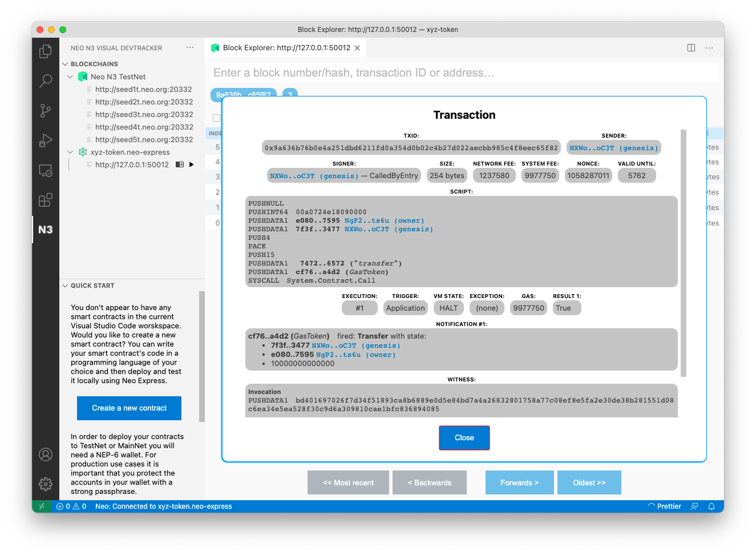Open the Manage gear icon
Viewport: 756px width, 555px height.
46,484
